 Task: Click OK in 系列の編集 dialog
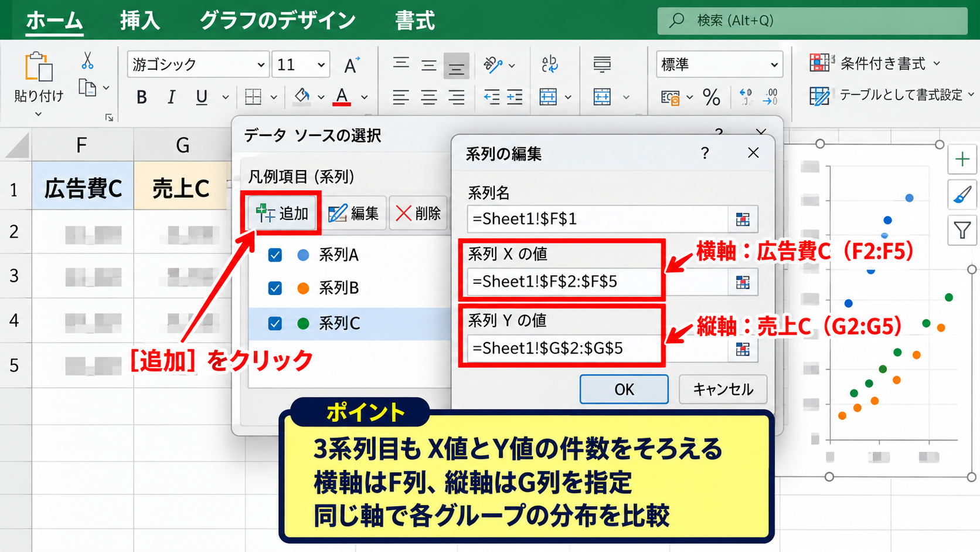point(624,390)
